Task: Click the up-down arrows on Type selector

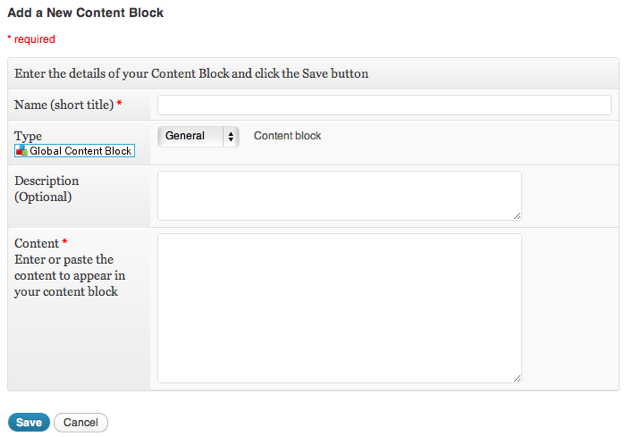Action: (x=231, y=136)
